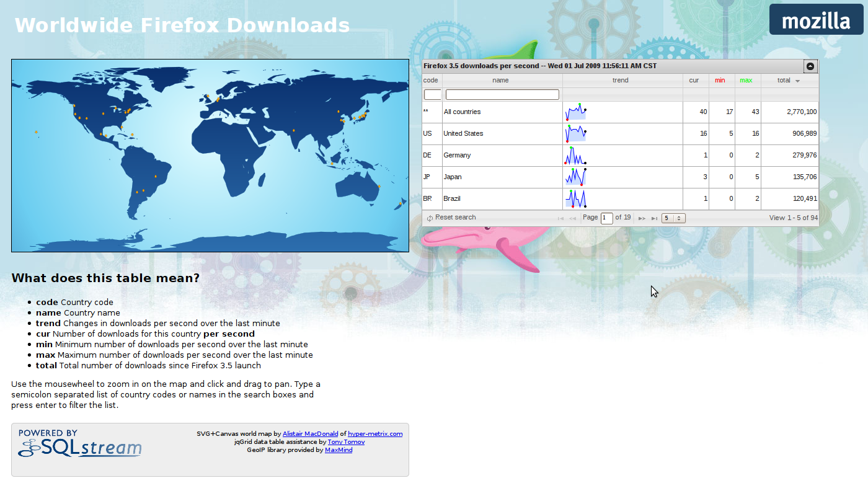Go to the previous page of results
868x496 pixels.
coord(573,218)
